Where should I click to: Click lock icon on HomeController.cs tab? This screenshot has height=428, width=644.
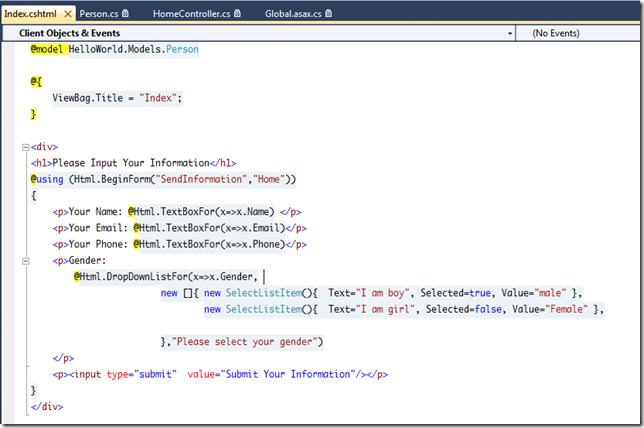[237, 13]
